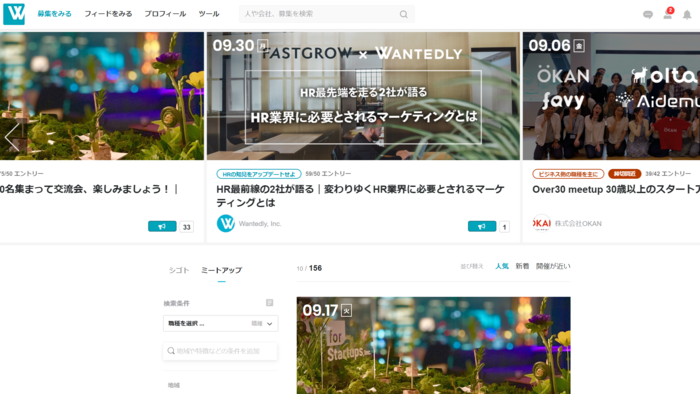Select the ミートアップ tab
Screen dimensions: 700x394
221,270
